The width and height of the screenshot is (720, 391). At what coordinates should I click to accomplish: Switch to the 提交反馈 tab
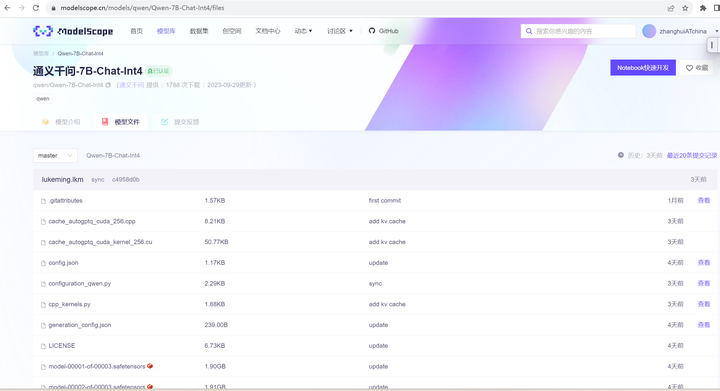tap(180, 122)
